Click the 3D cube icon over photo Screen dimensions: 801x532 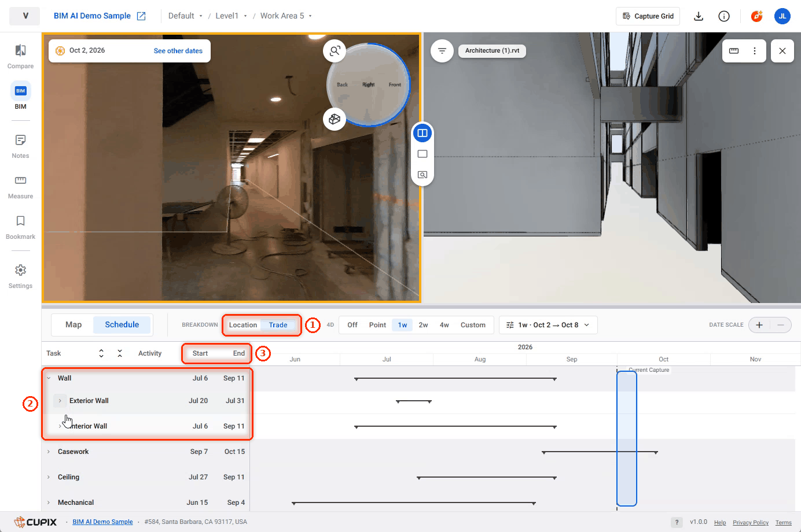pyautogui.click(x=335, y=119)
